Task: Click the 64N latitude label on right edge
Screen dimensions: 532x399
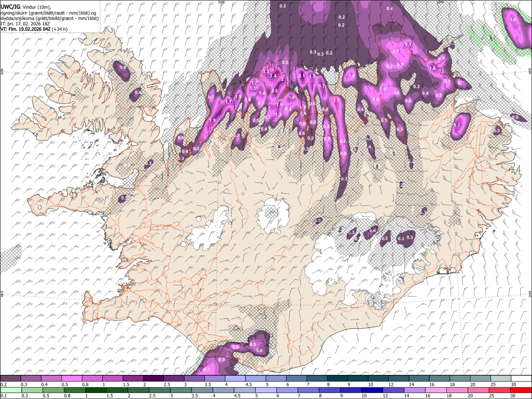Action: pyautogui.click(x=530, y=293)
